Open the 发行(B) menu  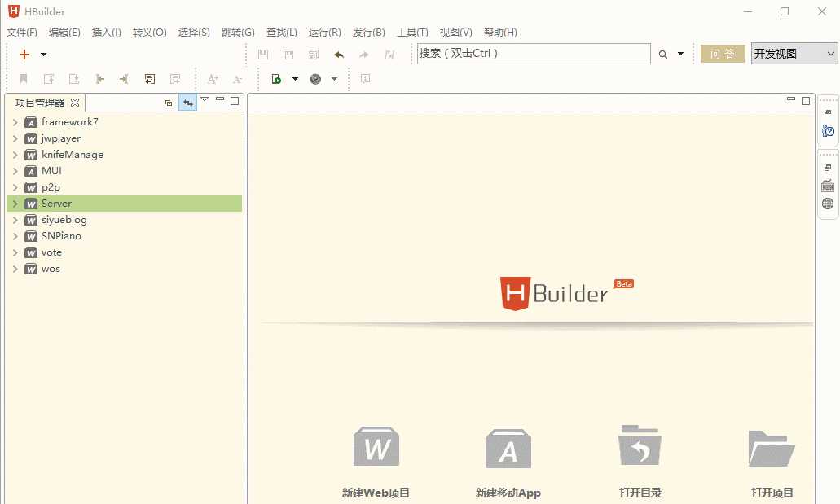(368, 32)
